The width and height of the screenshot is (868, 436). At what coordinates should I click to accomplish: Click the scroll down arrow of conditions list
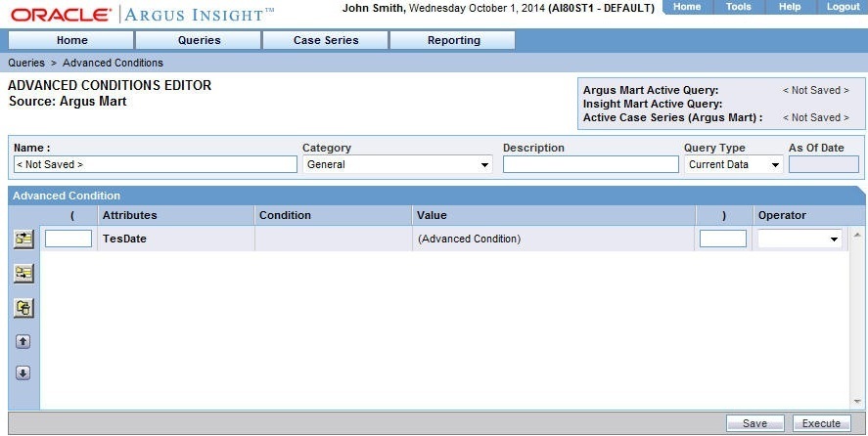tap(857, 401)
